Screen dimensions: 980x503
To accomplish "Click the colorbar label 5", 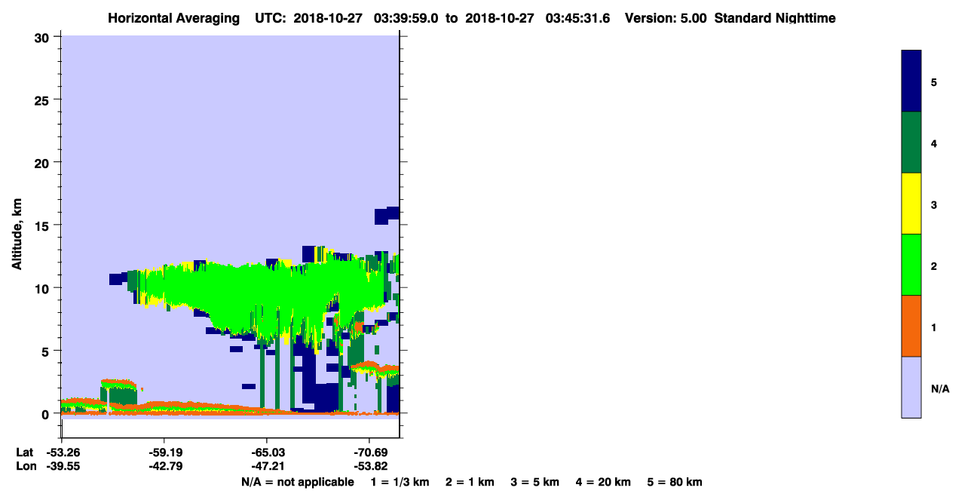I will (x=934, y=82).
